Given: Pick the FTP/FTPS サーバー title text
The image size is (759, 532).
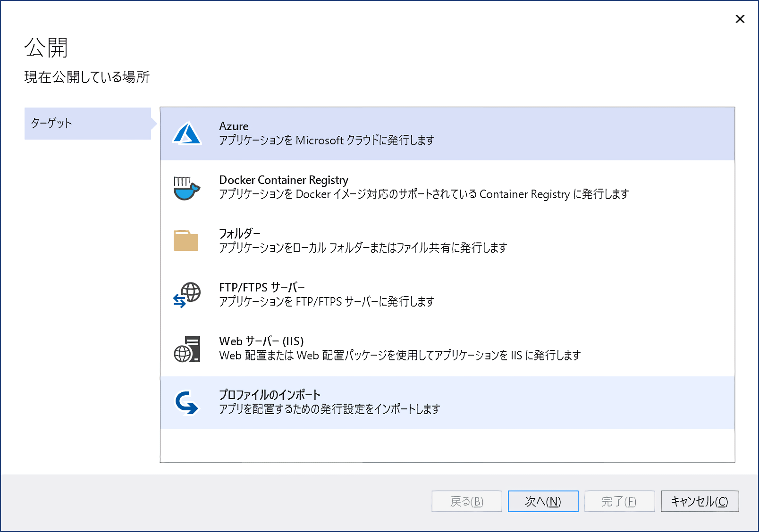Looking at the screenshot, I should coord(261,287).
